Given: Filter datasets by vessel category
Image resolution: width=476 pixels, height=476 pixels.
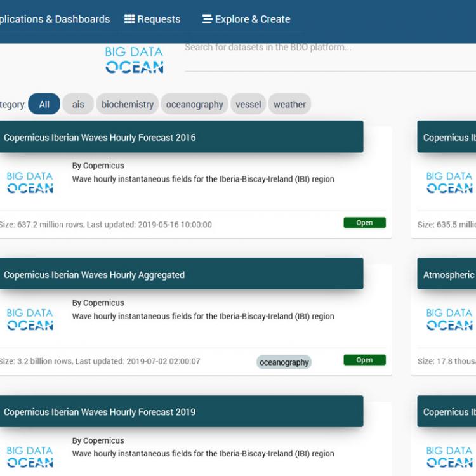Looking at the screenshot, I should click(248, 104).
